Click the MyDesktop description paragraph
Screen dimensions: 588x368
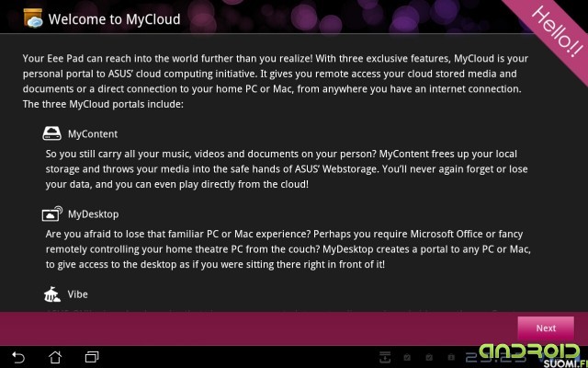[x=288, y=249]
